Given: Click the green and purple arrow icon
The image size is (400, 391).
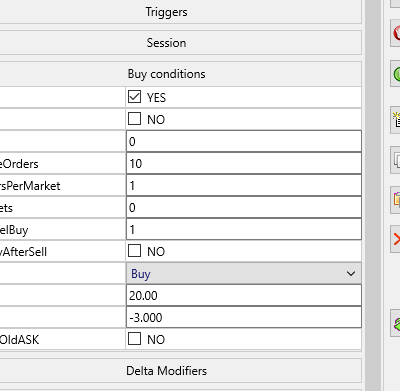Looking at the screenshot, I should point(396,323).
